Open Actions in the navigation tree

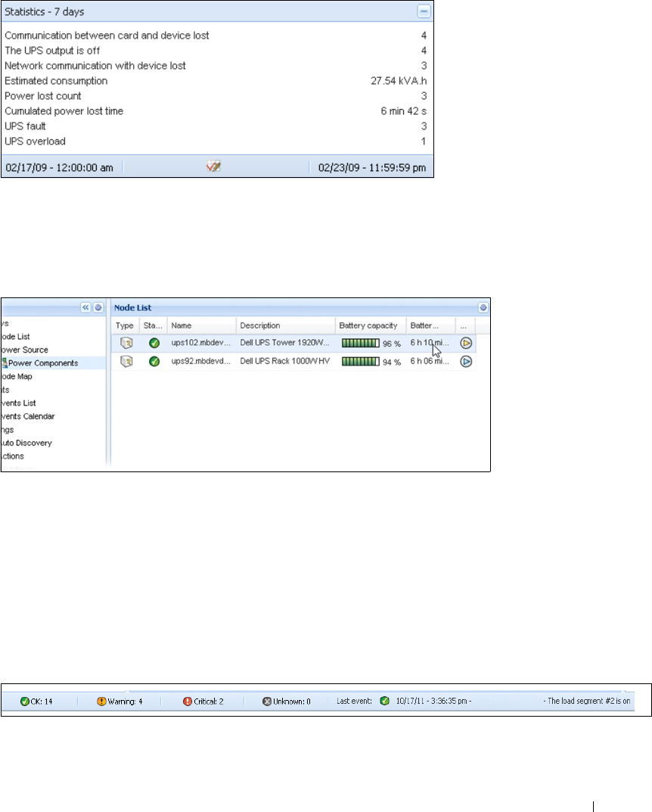13,456
